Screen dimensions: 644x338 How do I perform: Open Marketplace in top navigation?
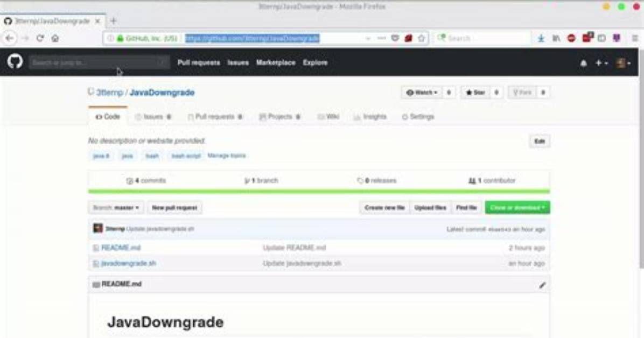(276, 62)
